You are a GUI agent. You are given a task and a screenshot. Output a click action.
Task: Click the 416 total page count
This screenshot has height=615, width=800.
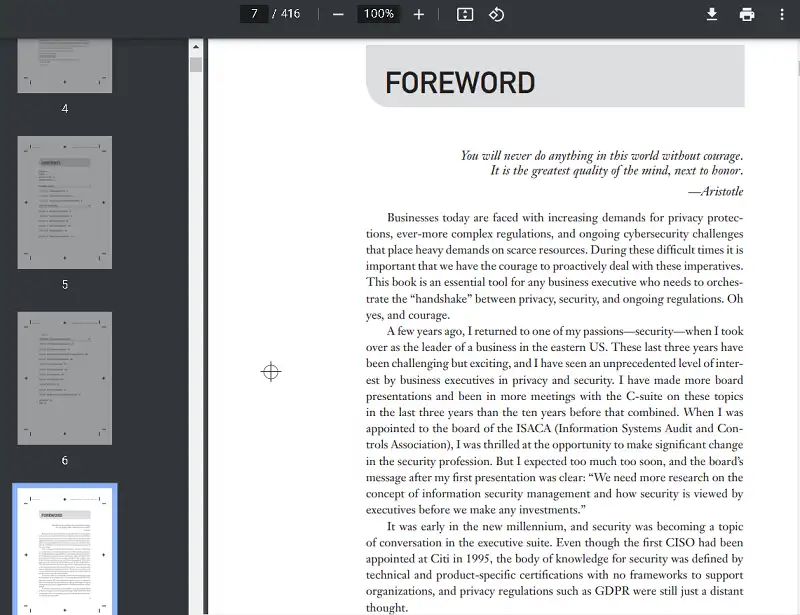290,14
